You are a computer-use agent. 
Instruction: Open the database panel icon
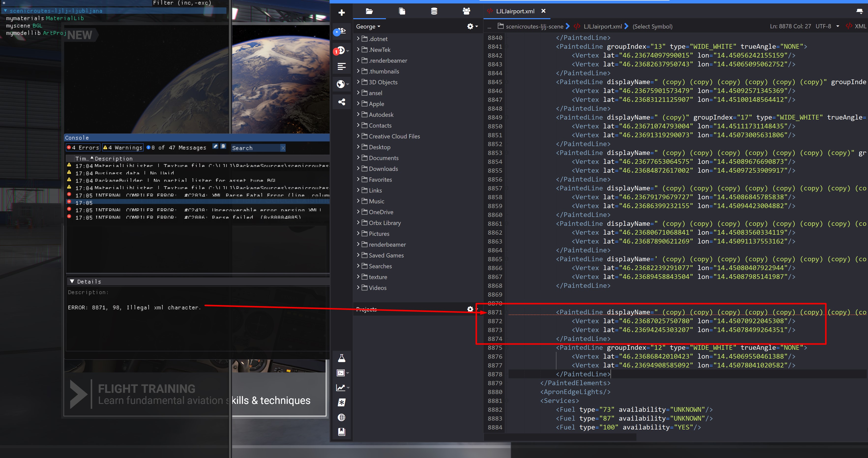point(434,11)
